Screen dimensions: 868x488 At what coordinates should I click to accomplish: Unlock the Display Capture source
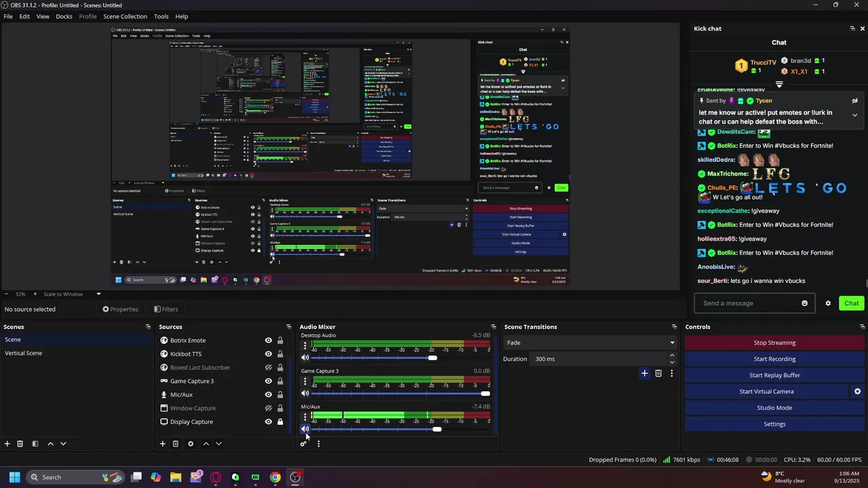tap(280, 422)
